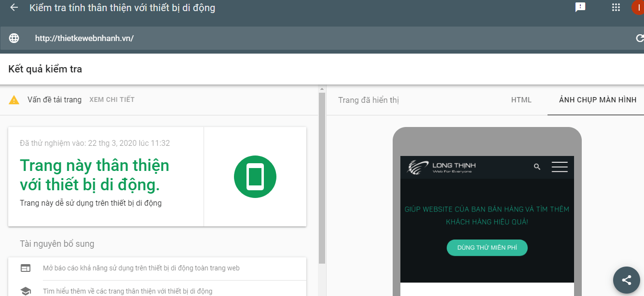Click the layers icon beside Tìm hiểu thêm

point(26,291)
